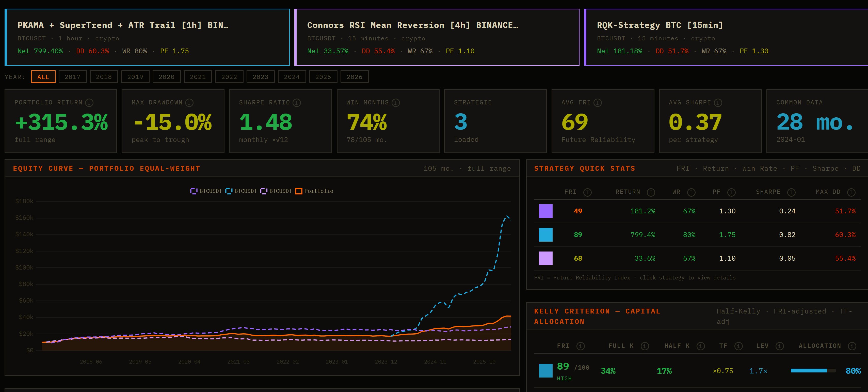Open the PF column info icon

tap(731, 192)
